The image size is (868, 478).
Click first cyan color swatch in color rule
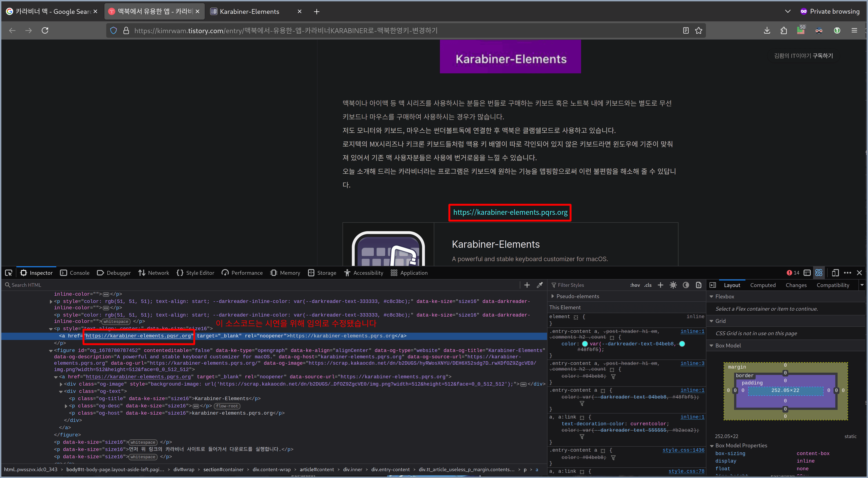pyautogui.click(x=585, y=344)
